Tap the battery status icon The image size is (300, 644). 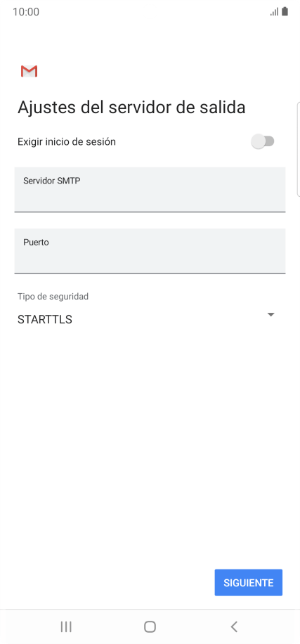pos(285,11)
